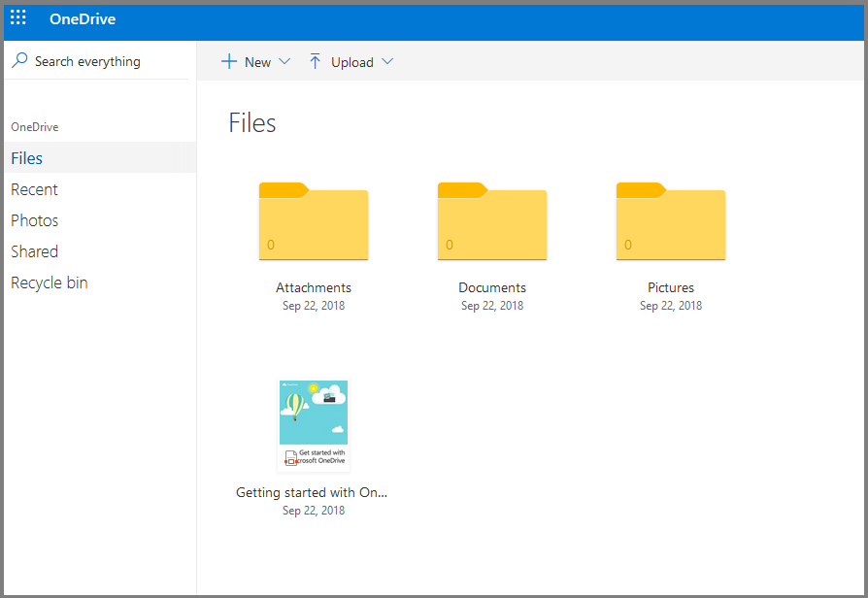The height and width of the screenshot is (598, 868).
Task: Click the upload arrow icon
Action: (315, 61)
